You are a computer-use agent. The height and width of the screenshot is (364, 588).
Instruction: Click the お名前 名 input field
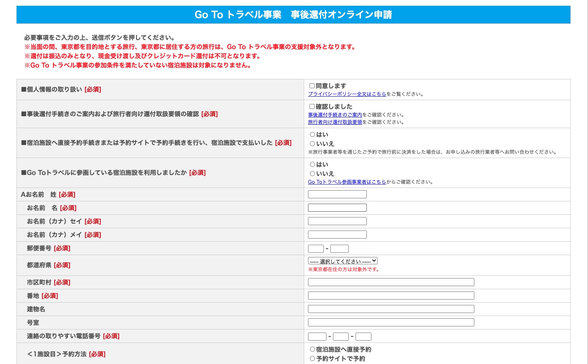[x=337, y=208]
